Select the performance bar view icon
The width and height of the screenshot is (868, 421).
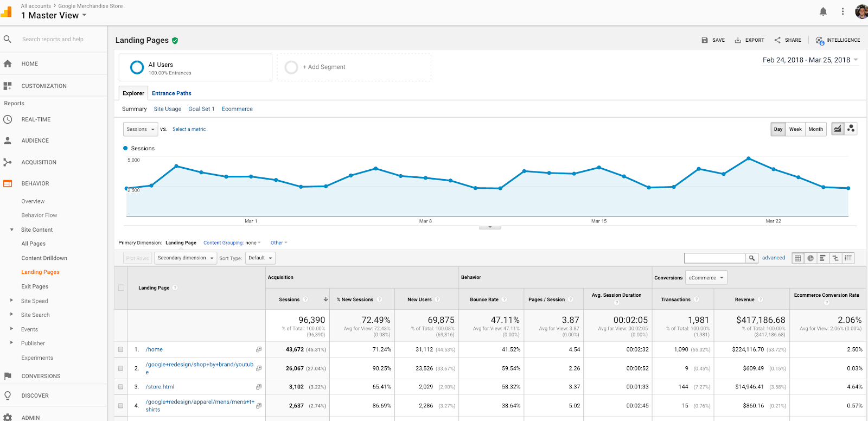823,258
